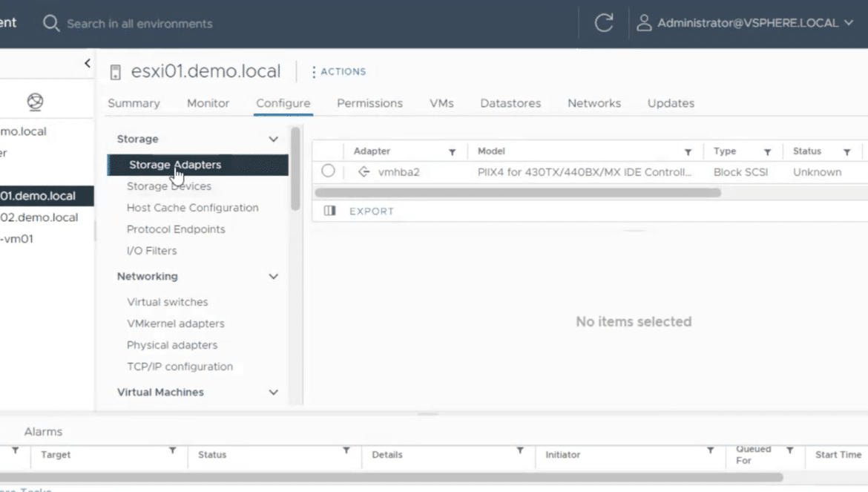Select the Configure tab
This screenshot has width=868, height=492.
[283, 103]
